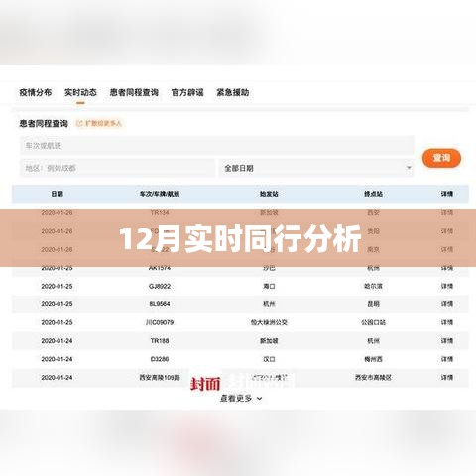The width and height of the screenshot is (476, 476).
Task: Open 详情 for D3286 汉口 row
Action: click(446, 359)
